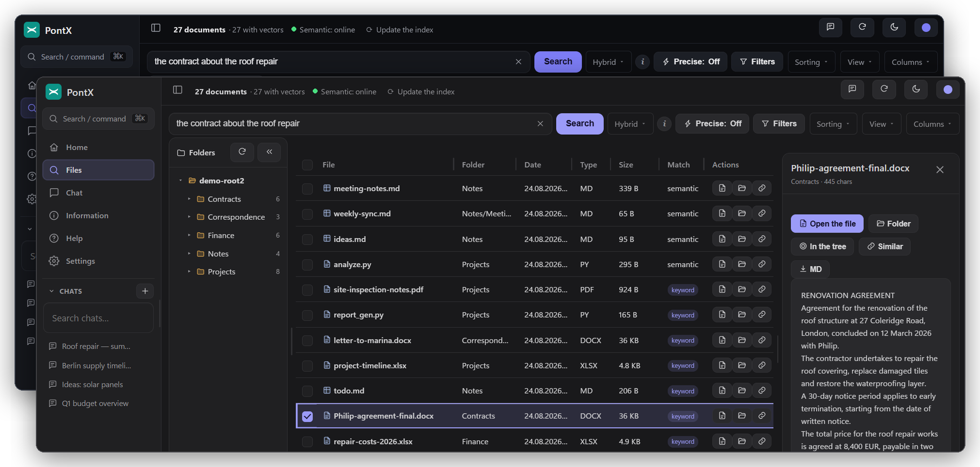Collapse the CHATS section

pyautogui.click(x=51, y=291)
